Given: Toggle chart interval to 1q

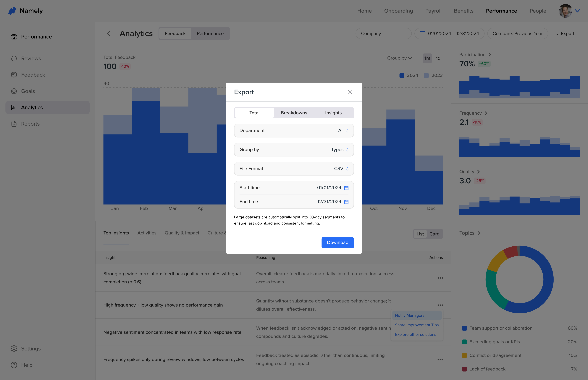Looking at the screenshot, I should [x=438, y=58].
